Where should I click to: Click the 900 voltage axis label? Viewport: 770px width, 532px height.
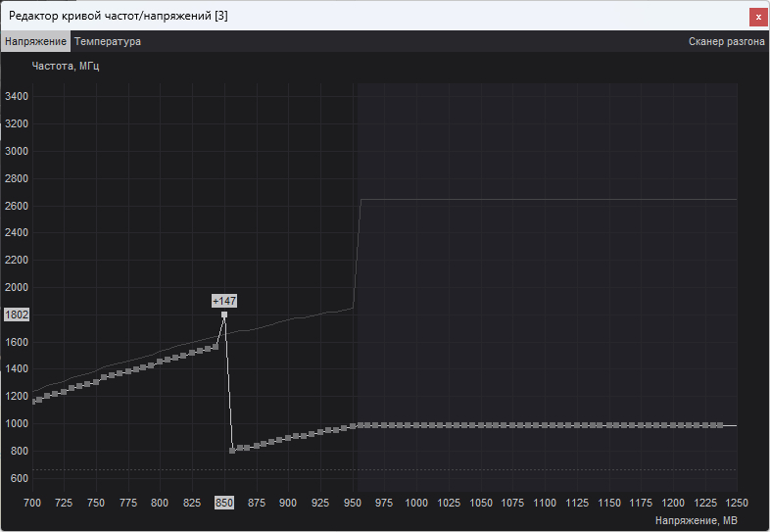tap(288, 503)
